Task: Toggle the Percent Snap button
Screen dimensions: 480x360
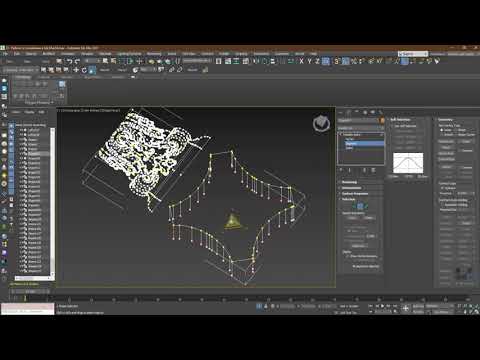Action: tap(354, 61)
